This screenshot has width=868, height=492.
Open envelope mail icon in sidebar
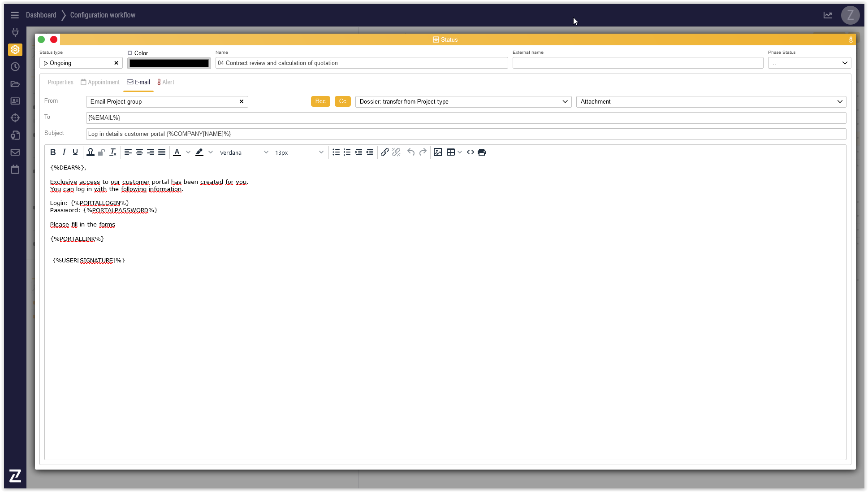pos(15,152)
